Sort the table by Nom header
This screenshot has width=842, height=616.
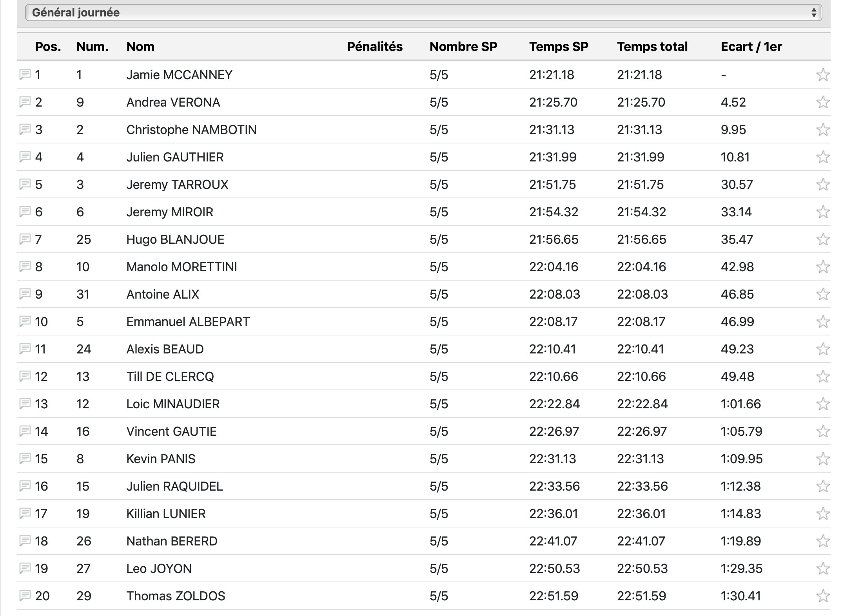coord(140,47)
